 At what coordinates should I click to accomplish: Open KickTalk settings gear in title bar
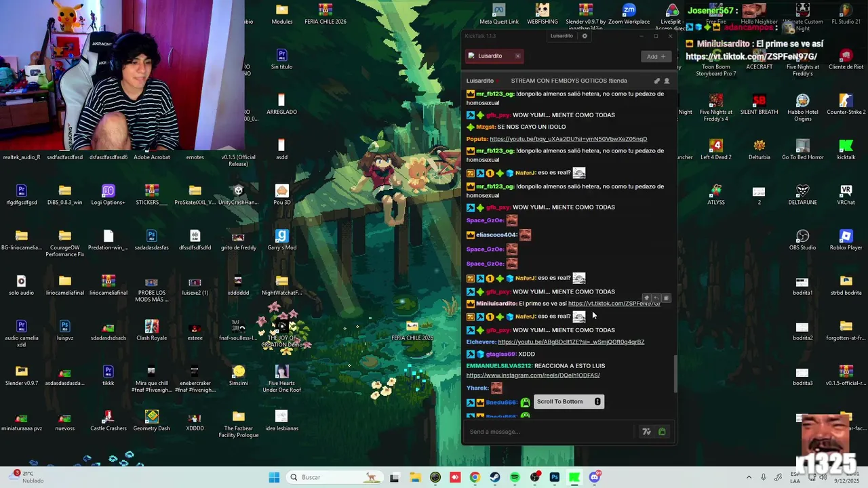point(585,36)
